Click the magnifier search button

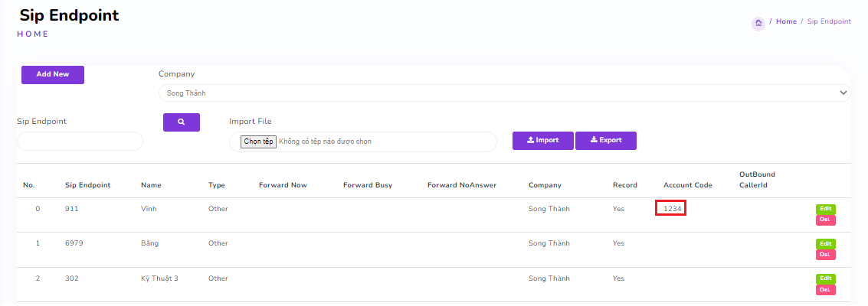coord(182,122)
